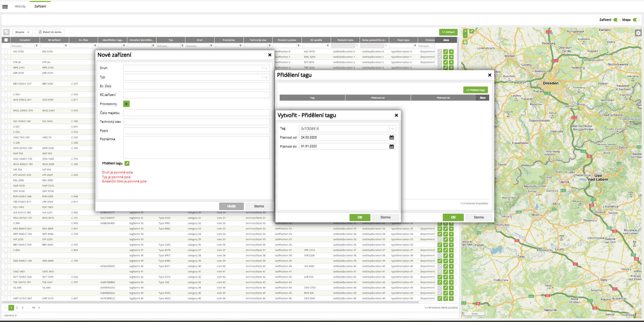644x322 pixels.
Task: Focus the Ev. číslo input field
Action: [x=196, y=86]
